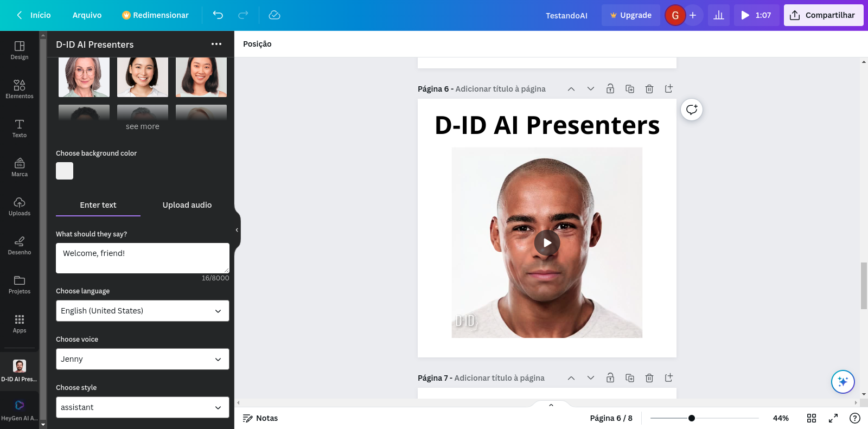Duplicate Página 6
This screenshot has width=868, height=429.
coord(630,89)
